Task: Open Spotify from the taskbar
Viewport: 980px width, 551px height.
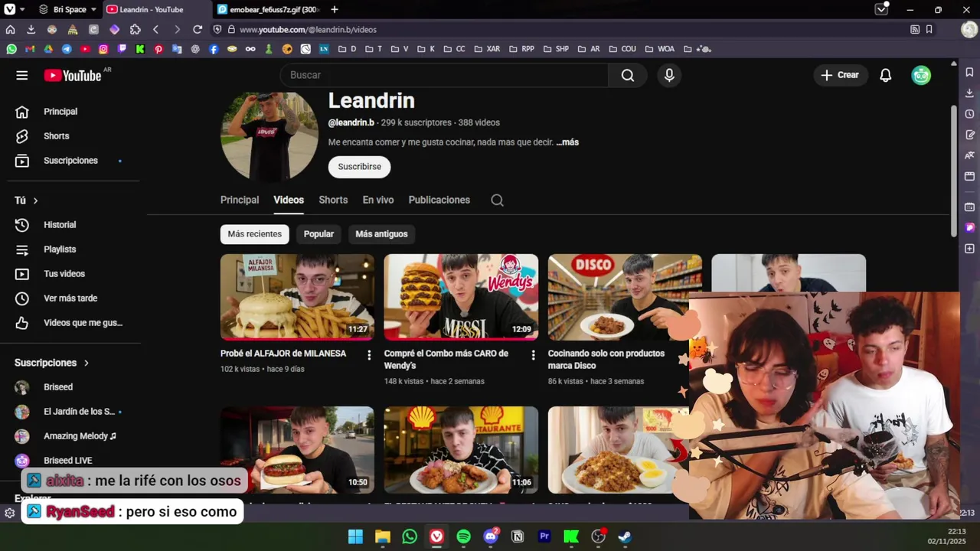Action: (x=463, y=536)
